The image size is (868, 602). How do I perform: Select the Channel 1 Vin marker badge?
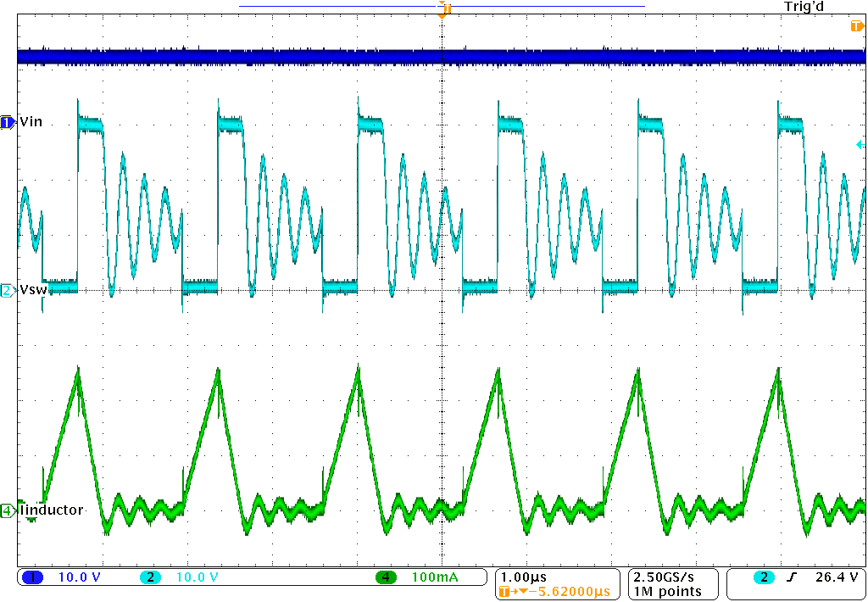pos(6,121)
